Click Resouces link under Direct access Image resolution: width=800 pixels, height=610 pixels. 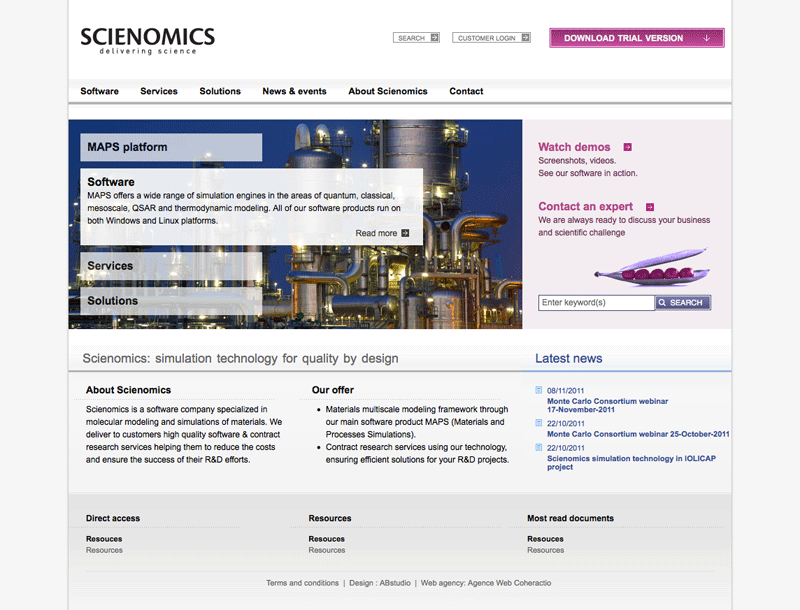[x=104, y=539]
